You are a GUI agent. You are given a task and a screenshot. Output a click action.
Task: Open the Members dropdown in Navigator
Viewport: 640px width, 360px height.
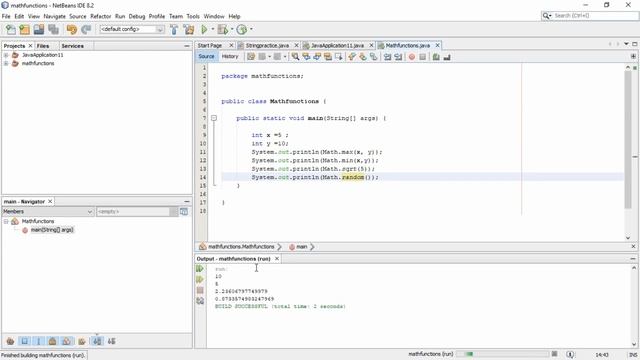(x=48, y=211)
